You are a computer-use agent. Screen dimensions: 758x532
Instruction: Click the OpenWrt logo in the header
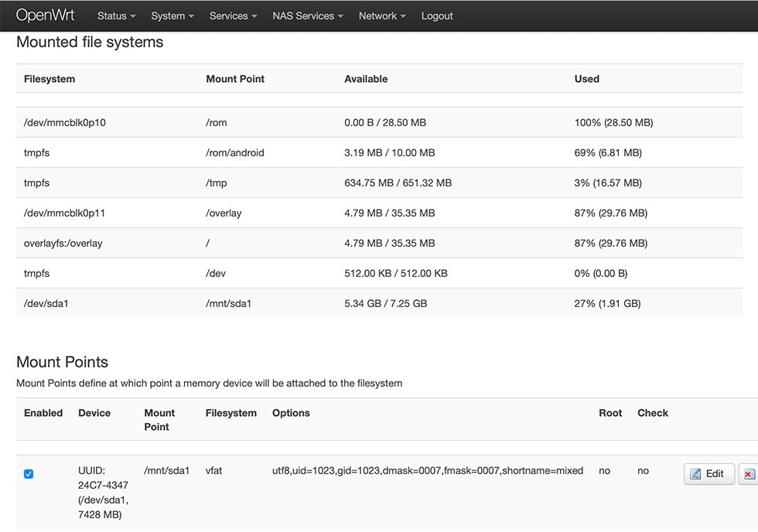pos(45,15)
